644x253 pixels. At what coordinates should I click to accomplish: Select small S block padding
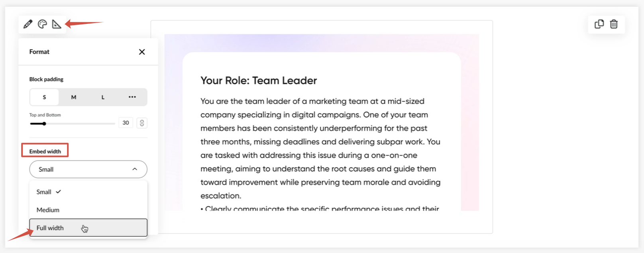click(44, 97)
